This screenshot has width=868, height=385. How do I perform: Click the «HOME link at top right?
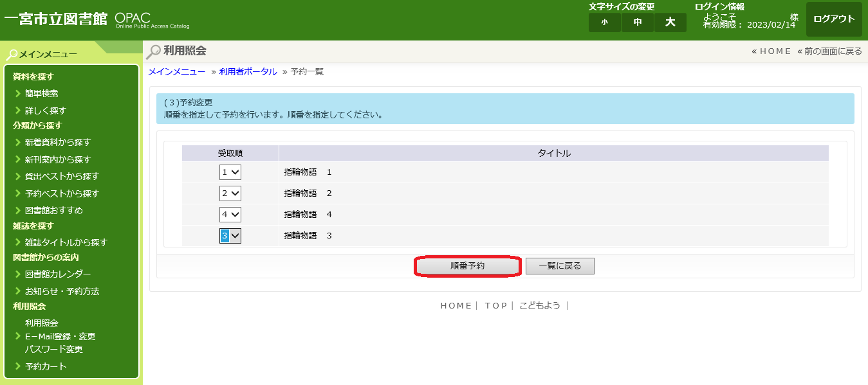click(x=771, y=51)
